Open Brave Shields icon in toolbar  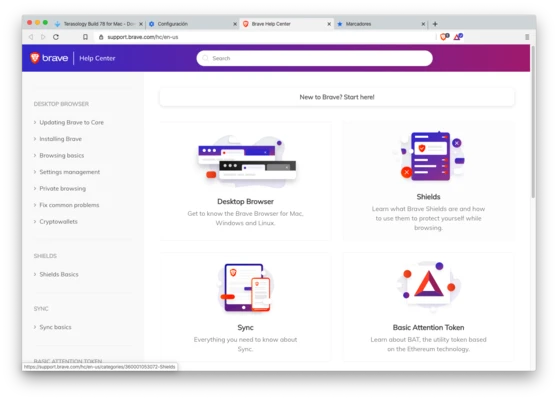[444, 37]
